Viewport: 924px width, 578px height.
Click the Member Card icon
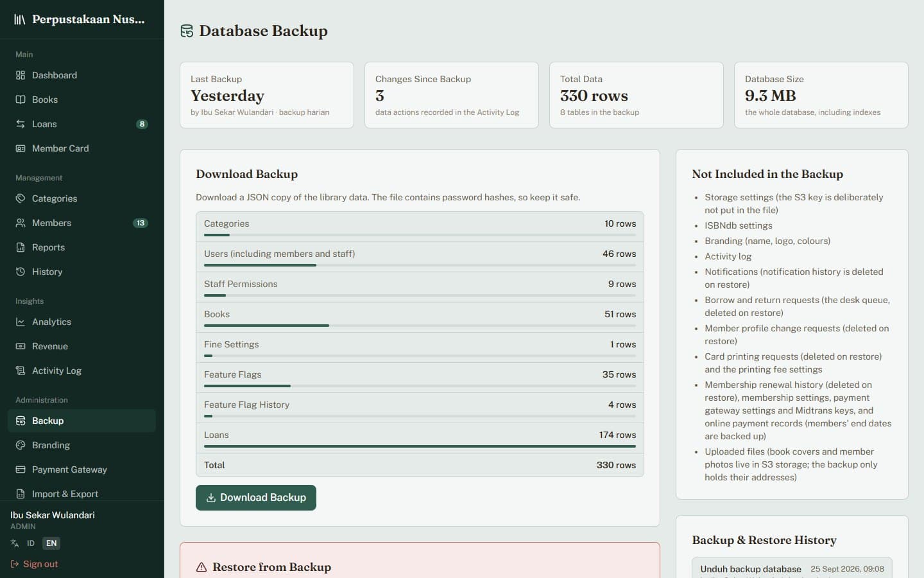tap(21, 148)
